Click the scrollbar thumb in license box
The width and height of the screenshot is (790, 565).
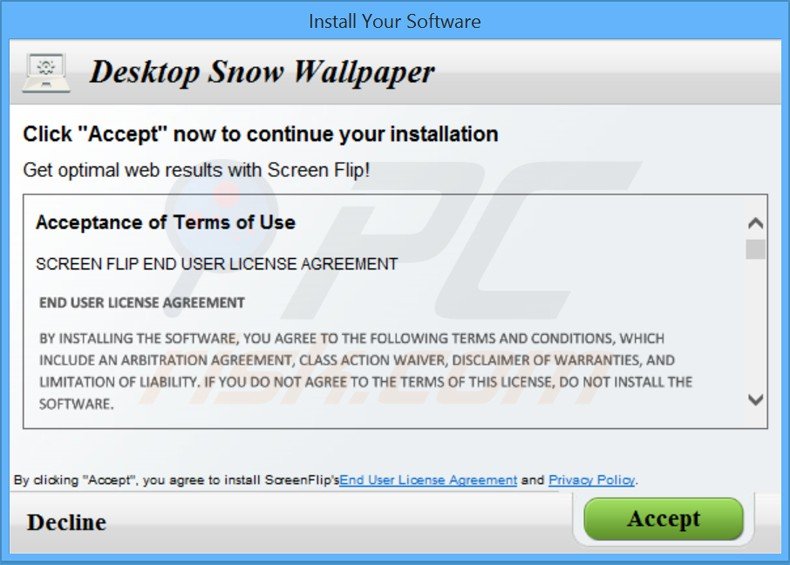tap(755, 249)
